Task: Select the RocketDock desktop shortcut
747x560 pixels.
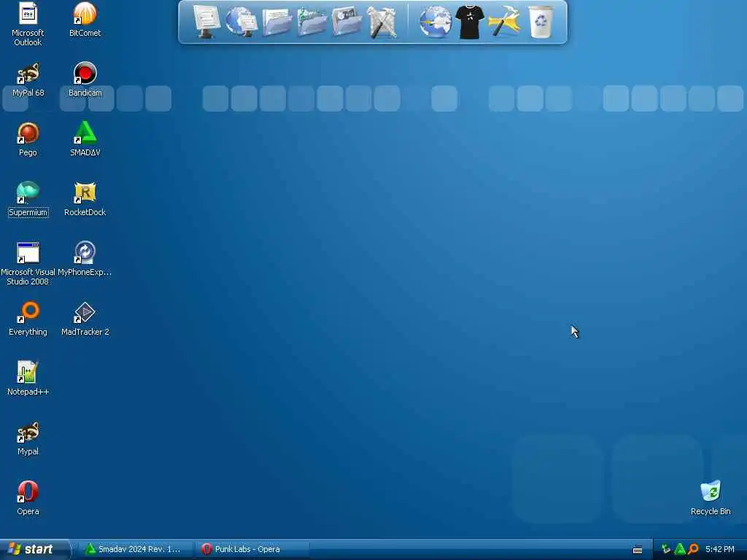Action: (x=85, y=200)
